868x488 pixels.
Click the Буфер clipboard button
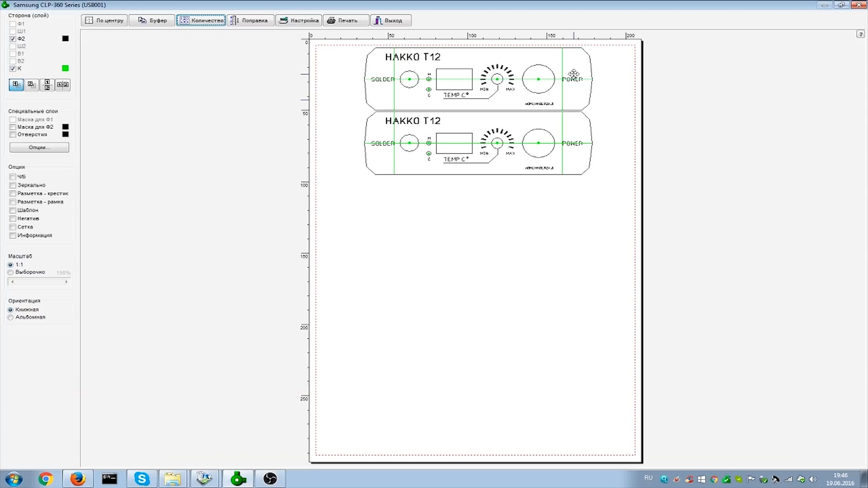point(152,20)
